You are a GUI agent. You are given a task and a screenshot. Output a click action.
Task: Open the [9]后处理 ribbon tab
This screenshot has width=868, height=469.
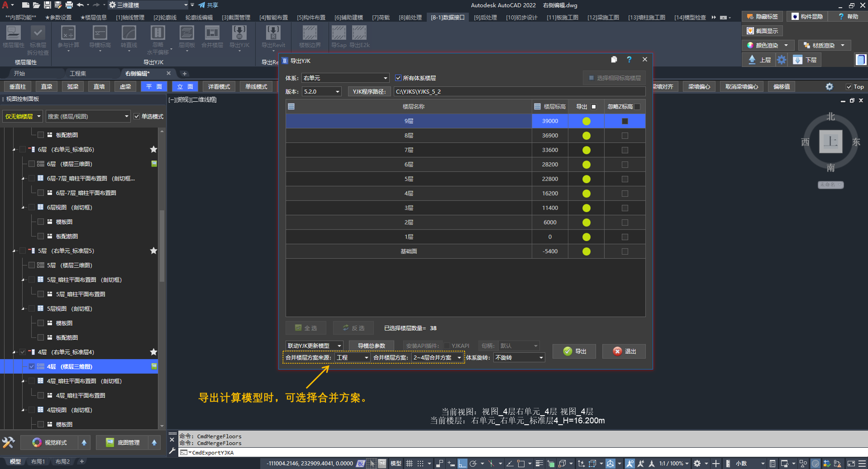(485, 18)
